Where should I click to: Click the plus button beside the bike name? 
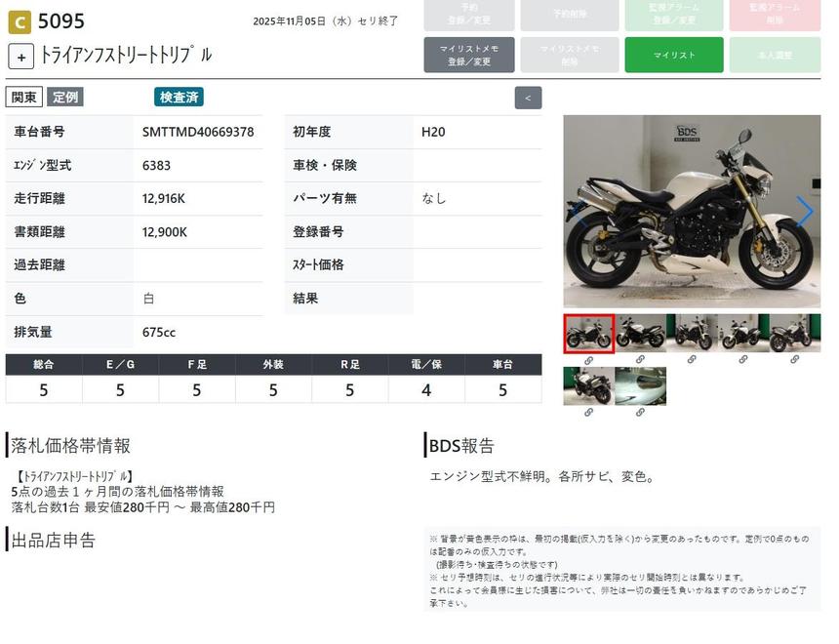coord(21,56)
